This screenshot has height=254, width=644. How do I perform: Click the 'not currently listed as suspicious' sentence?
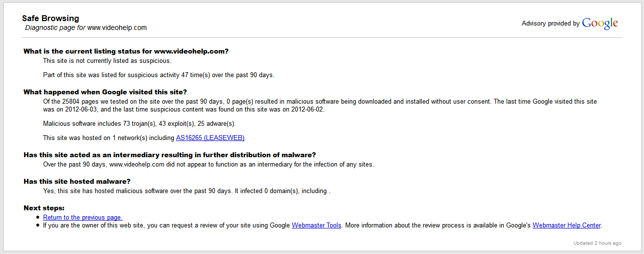click(x=107, y=61)
